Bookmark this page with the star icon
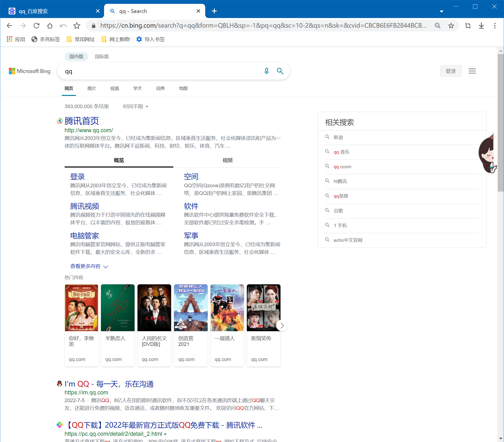 [451, 25]
